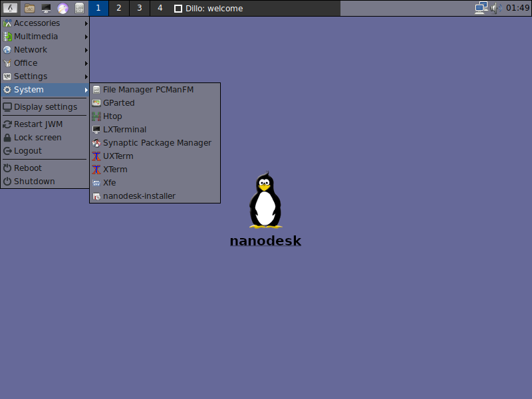This screenshot has width=532, height=399.
Task: Activate the Dillo: welcome task button
Action: tap(255, 8)
